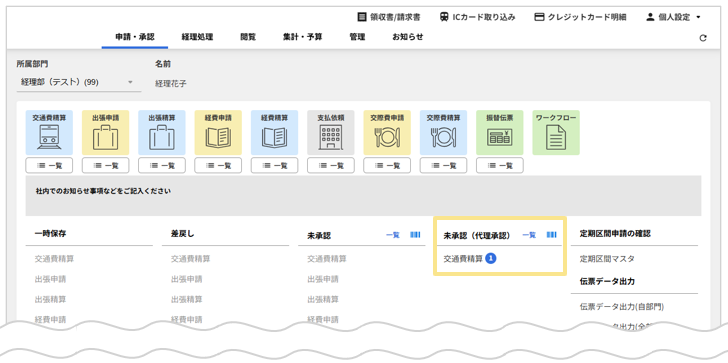
Task: Click 一覧 button under 支払依頼 tile
Action: 331,165
